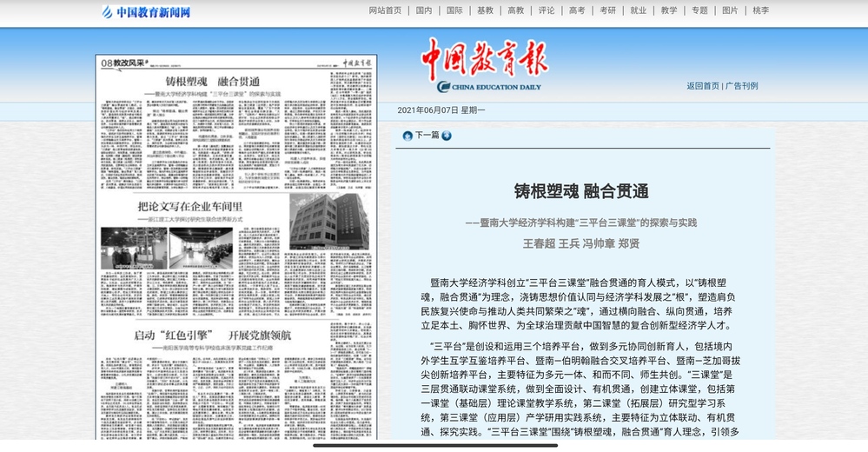Click the 返回首页 link
This screenshot has height=452, width=868.
click(703, 86)
